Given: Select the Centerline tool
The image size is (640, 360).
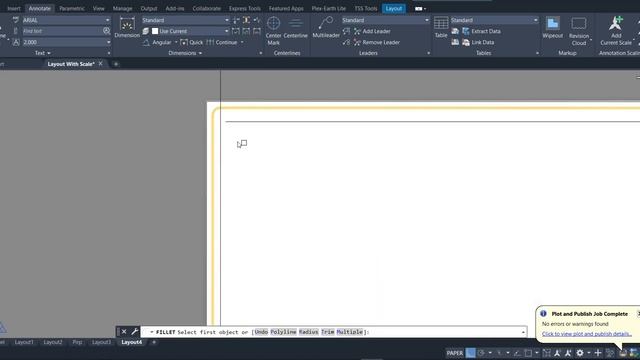Looking at the screenshot, I should (x=296, y=28).
